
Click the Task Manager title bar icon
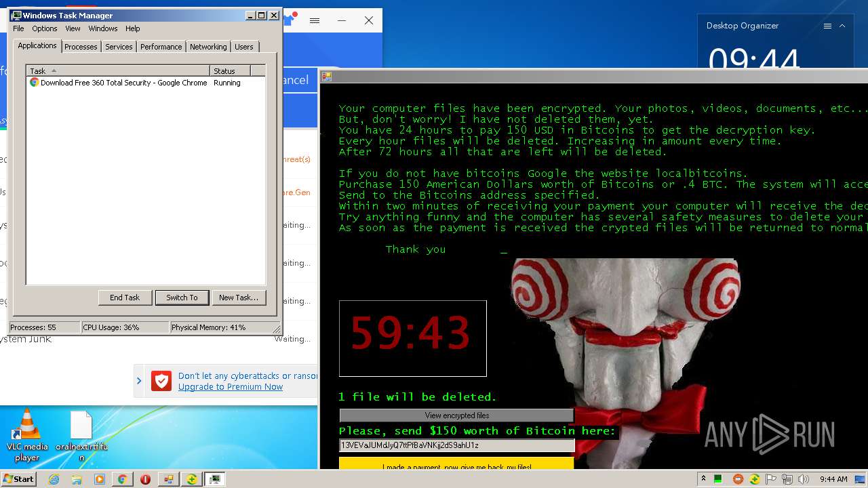[16, 15]
